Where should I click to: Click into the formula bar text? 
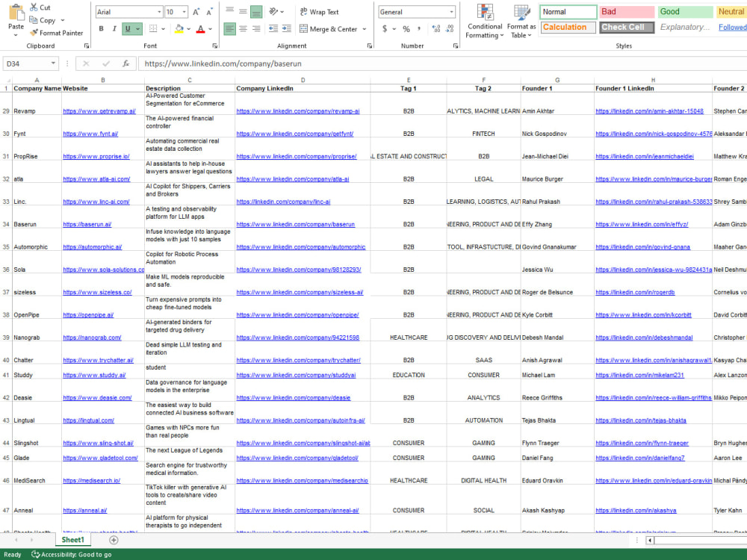[442, 63]
